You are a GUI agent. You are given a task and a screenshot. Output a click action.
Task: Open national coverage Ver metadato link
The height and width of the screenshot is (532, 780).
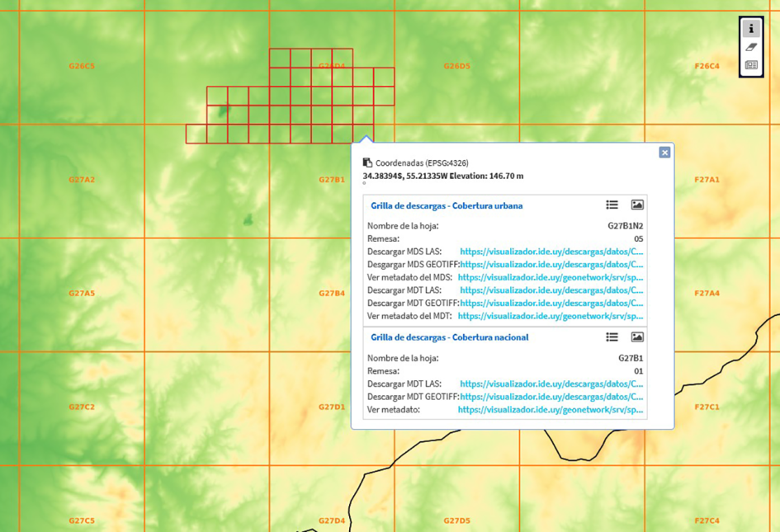(x=551, y=410)
